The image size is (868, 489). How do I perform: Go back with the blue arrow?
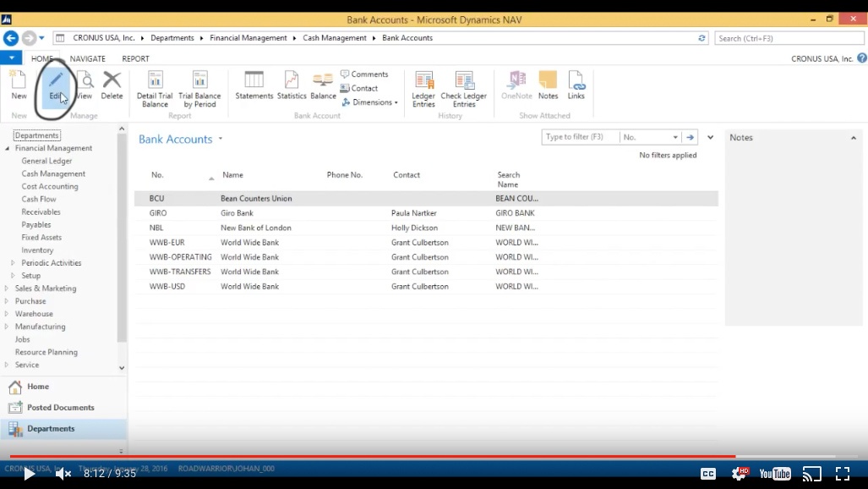point(10,38)
